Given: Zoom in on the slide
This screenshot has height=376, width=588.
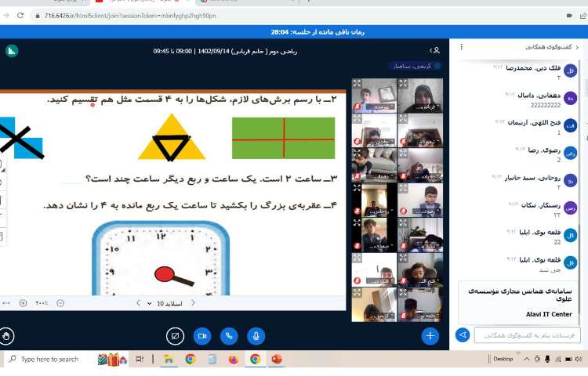Looking at the screenshot, I should (x=23, y=303).
